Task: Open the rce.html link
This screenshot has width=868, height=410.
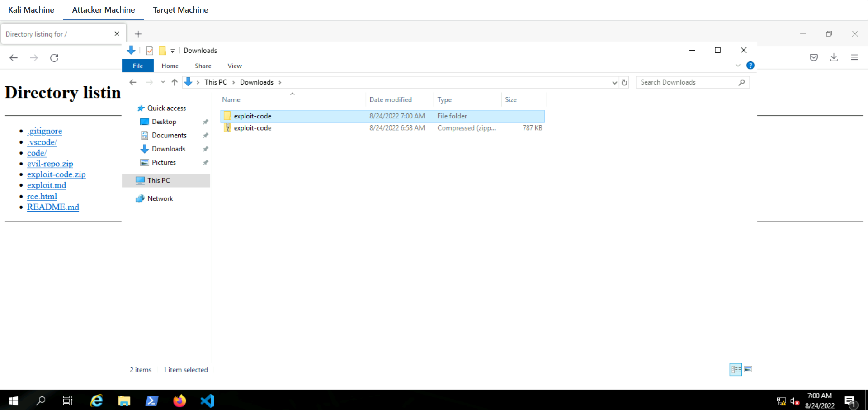Action: click(x=42, y=196)
